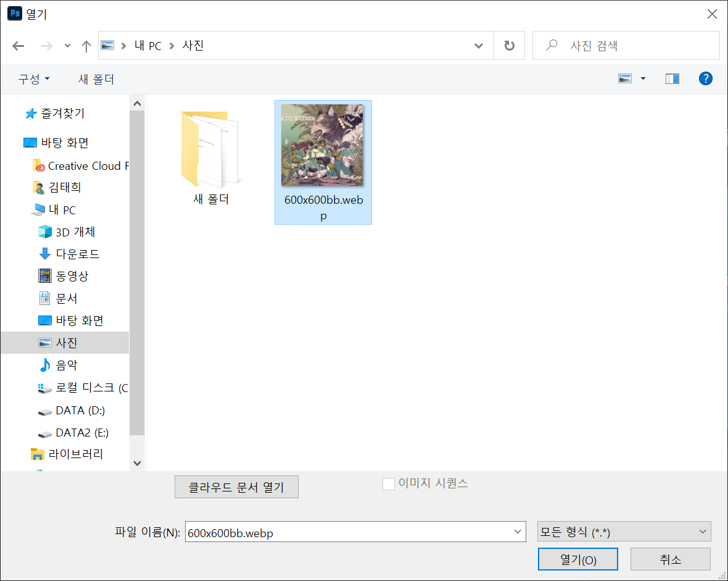The width and height of the screenshot is (728, 581).
Task: Open 모든 형식 file type dropdown
Action: click(624, 531)
